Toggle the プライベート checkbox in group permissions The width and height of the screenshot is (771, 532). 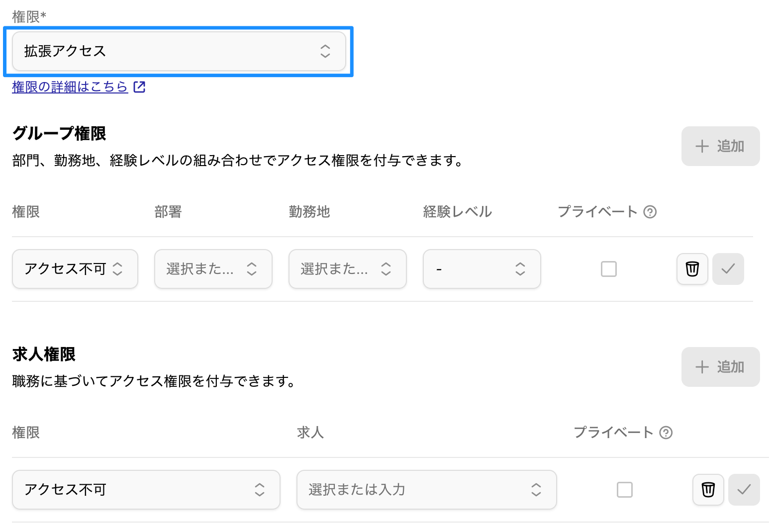tap(608, 269)
